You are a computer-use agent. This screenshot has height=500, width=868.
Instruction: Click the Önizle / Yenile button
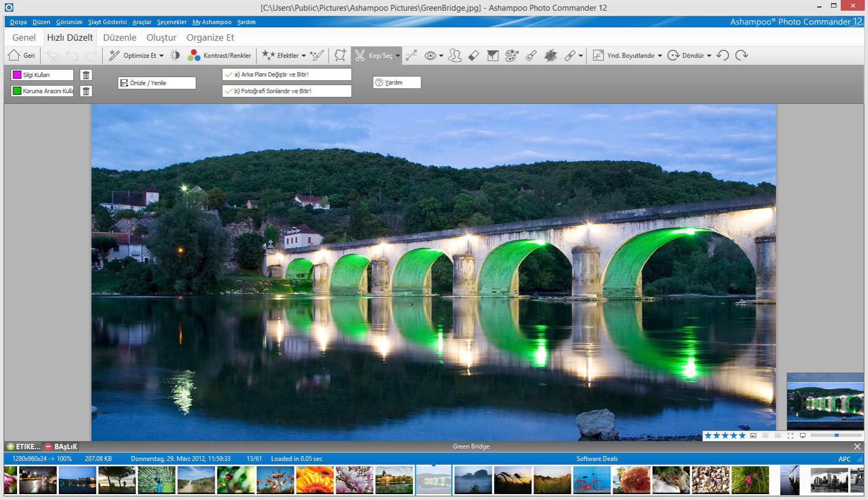156,83
